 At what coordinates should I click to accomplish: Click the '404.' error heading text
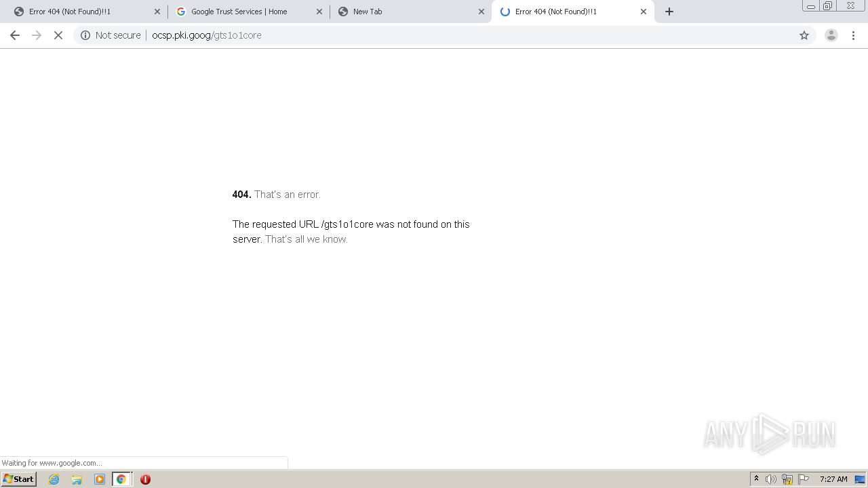(x=241, y=195)
